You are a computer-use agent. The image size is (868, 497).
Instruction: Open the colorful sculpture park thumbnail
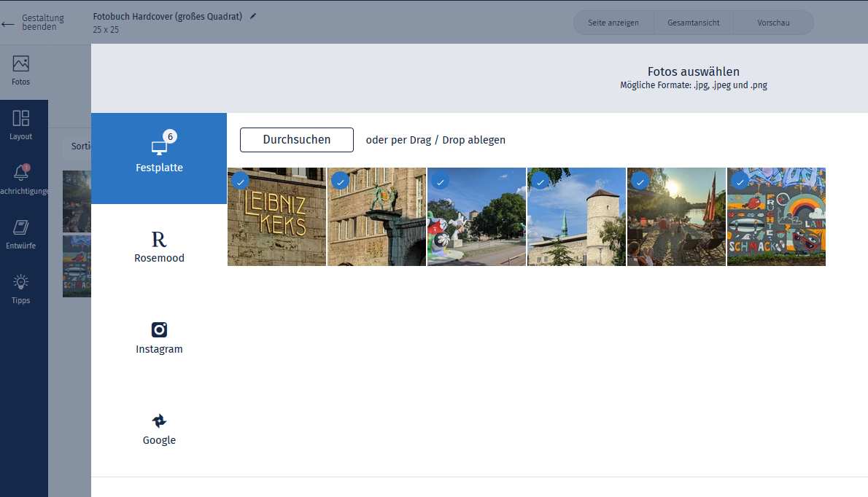(476, 216)
